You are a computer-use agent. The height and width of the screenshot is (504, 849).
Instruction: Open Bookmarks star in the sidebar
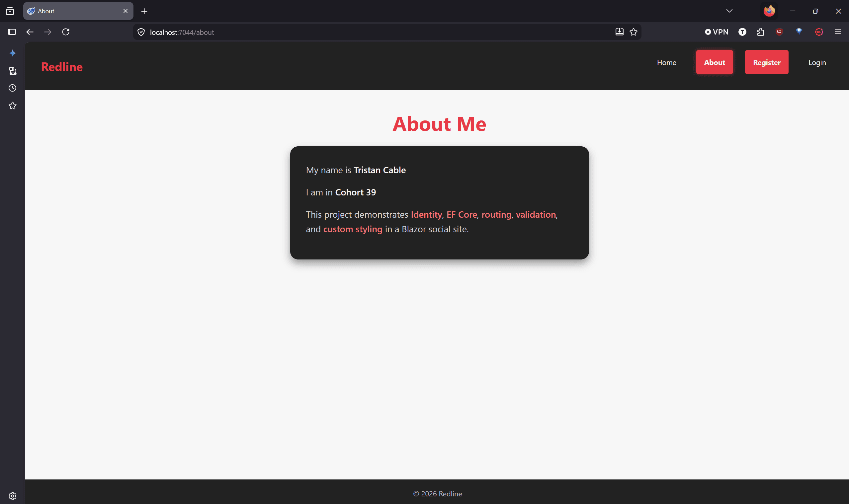13,106
